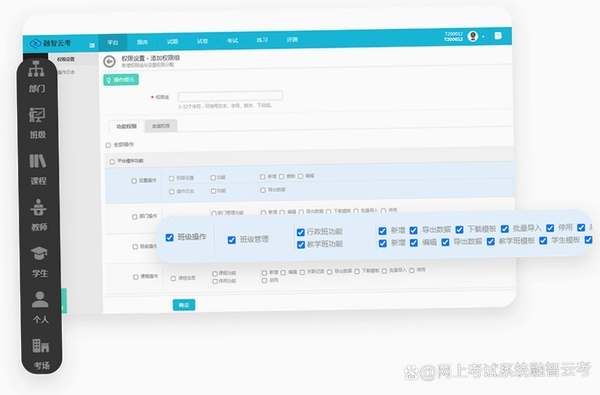Viewport: 600px width, 395px height.
Task: Check the 设置操作 checkbox
Action: pos(134,181)
